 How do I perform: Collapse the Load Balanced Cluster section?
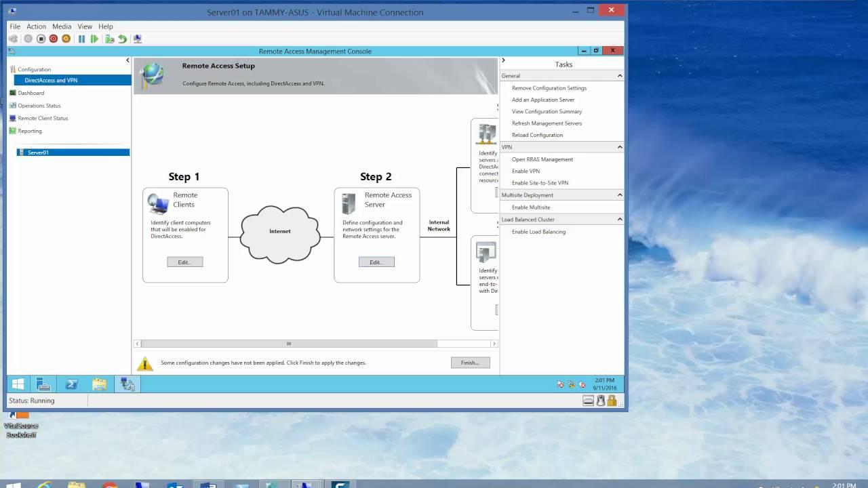620,220
